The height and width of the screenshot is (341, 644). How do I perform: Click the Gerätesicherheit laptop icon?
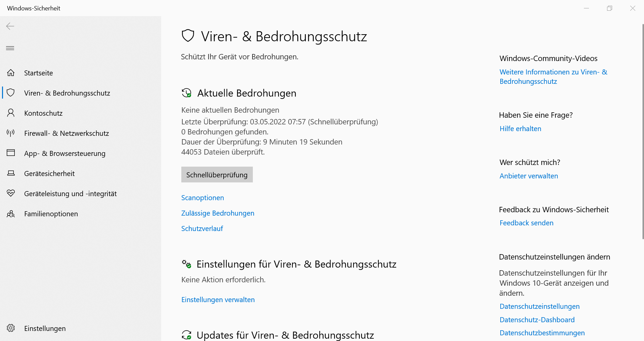click(11, 173)
